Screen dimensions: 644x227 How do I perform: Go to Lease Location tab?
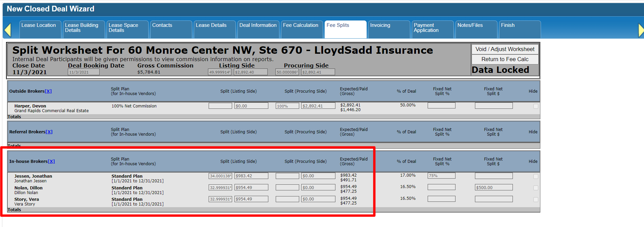39,26
